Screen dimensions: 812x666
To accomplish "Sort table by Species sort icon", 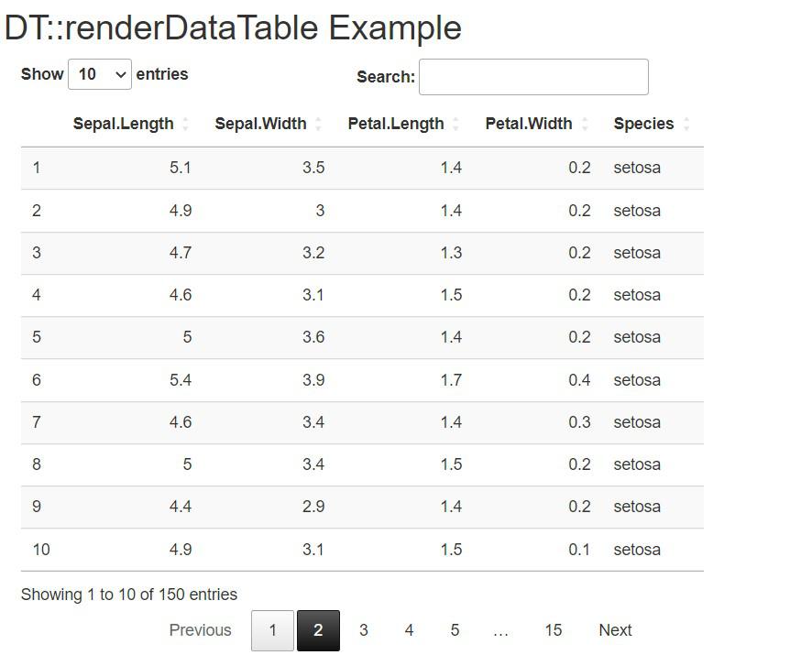I will [686, 125].
